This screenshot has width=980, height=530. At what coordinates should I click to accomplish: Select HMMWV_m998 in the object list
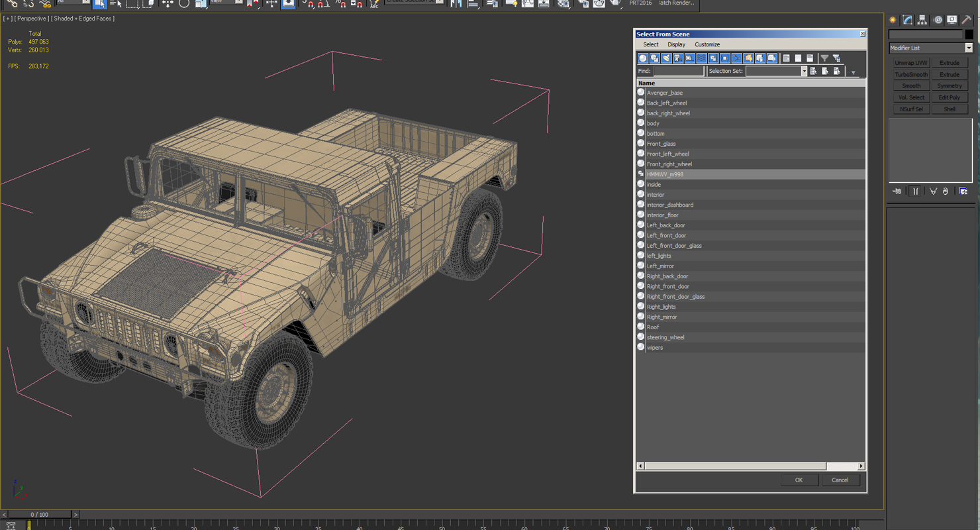[751, 174]
